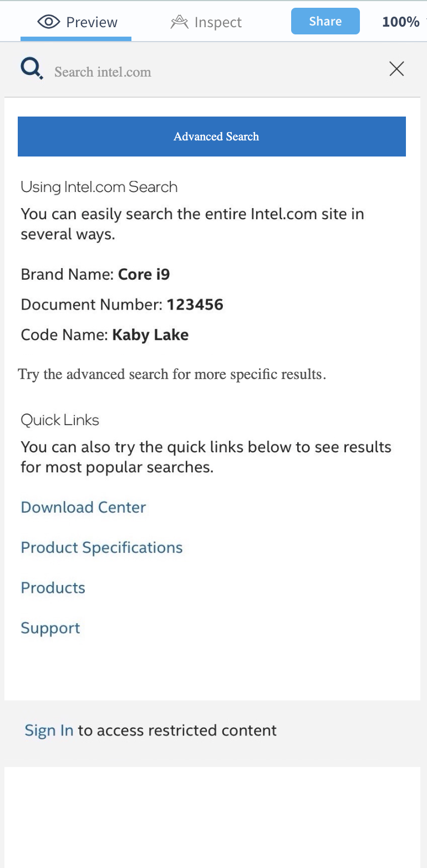Screen dimensions: 427x868
Task: Click the Sign In link
Action: pos(49,730)
